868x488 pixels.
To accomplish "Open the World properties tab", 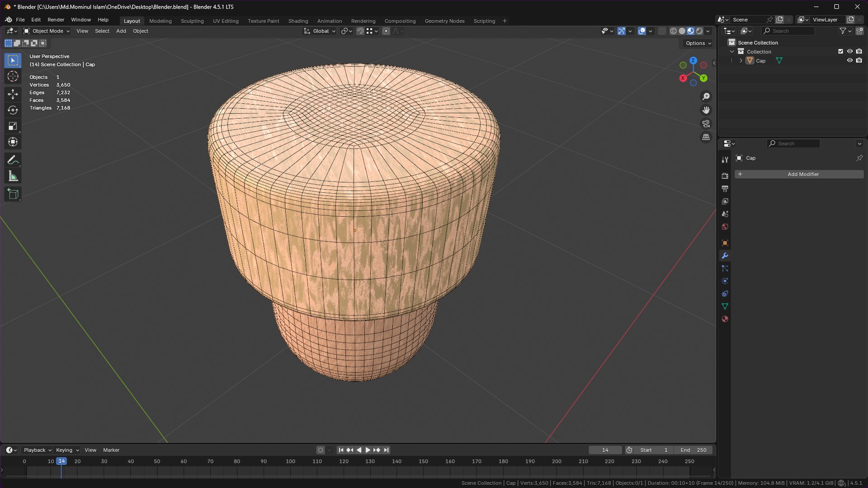I will pos(725,227).
